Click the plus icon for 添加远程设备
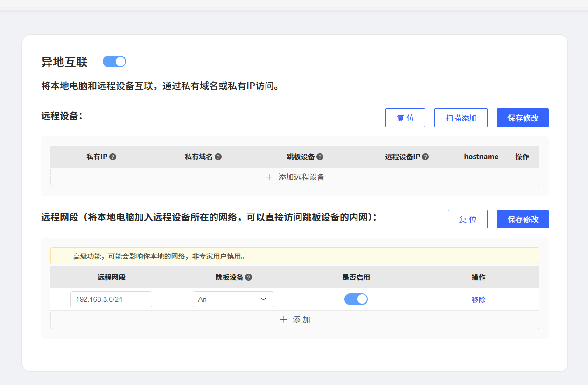Image resolution: width=588 pixels, height=385 pixels. (269, 177)
